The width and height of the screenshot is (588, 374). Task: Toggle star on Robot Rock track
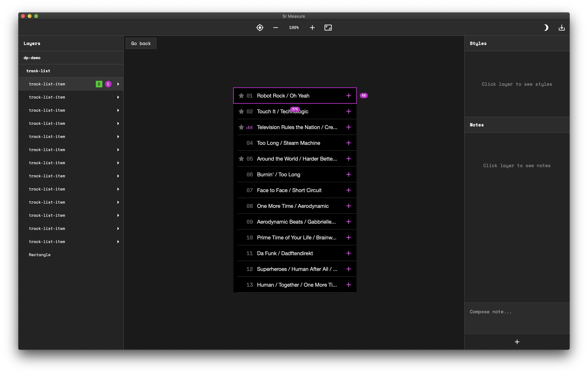[x=241, y=96]
